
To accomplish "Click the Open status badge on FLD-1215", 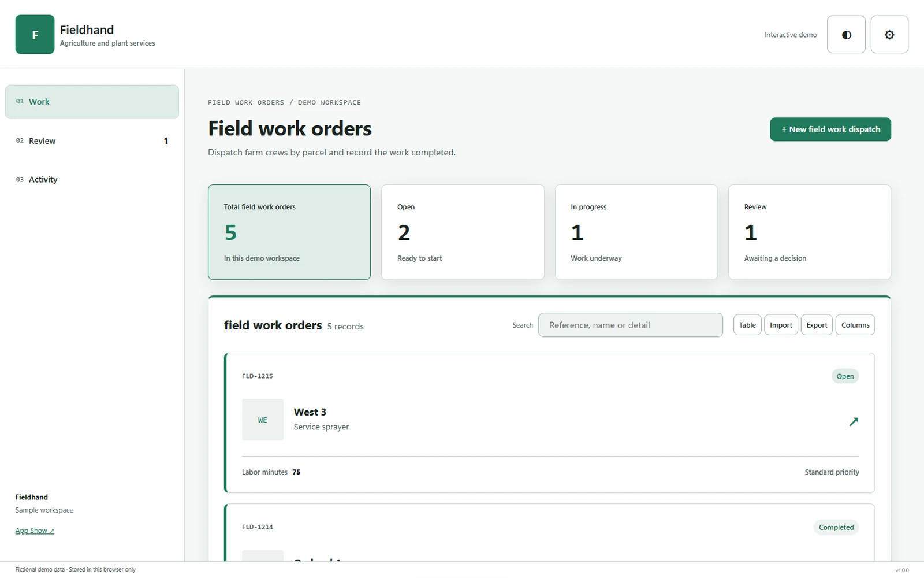I will point(845,376).
